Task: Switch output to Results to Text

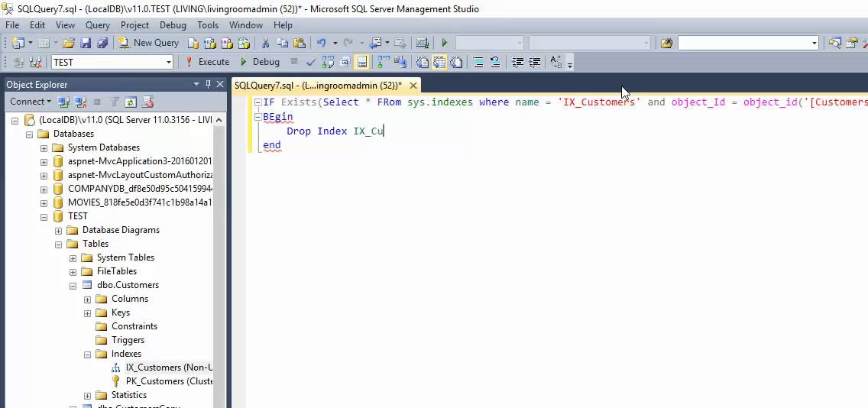Action: click(423, 62)
